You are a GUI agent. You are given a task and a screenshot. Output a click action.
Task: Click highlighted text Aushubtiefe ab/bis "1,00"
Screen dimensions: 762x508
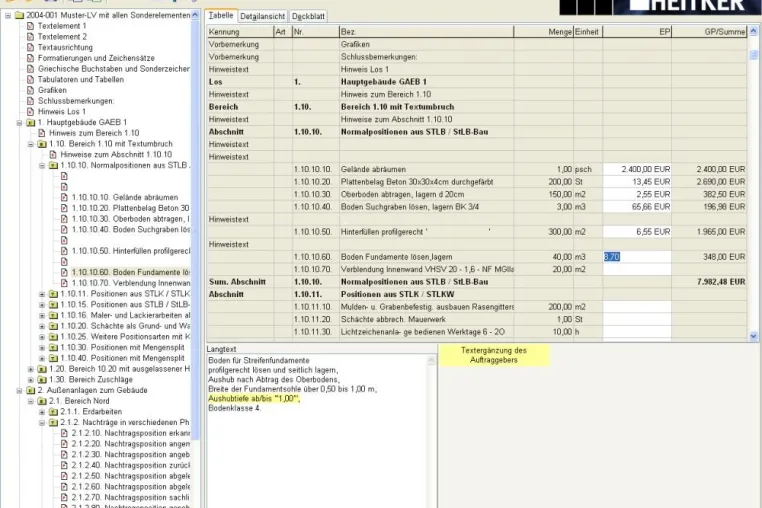254,399
